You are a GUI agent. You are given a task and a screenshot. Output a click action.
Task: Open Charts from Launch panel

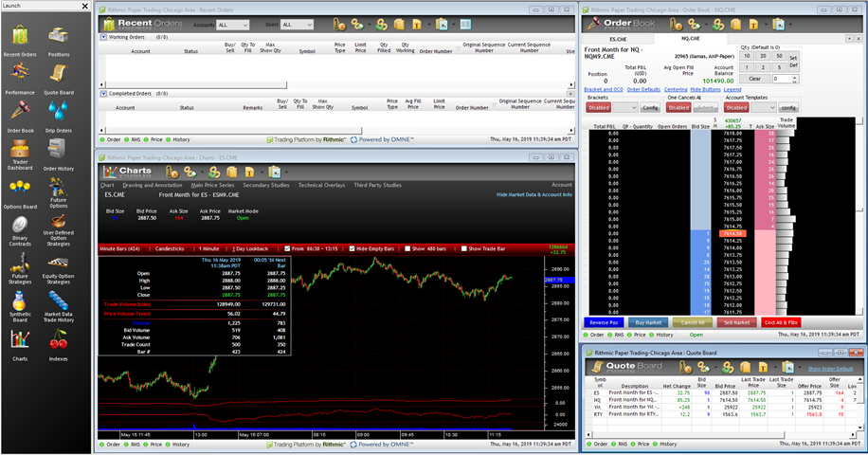20,345
